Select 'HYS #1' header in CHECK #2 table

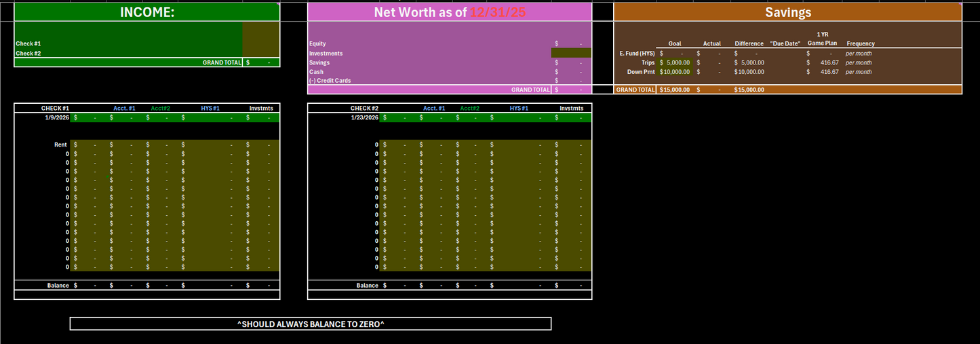point(520,108)
